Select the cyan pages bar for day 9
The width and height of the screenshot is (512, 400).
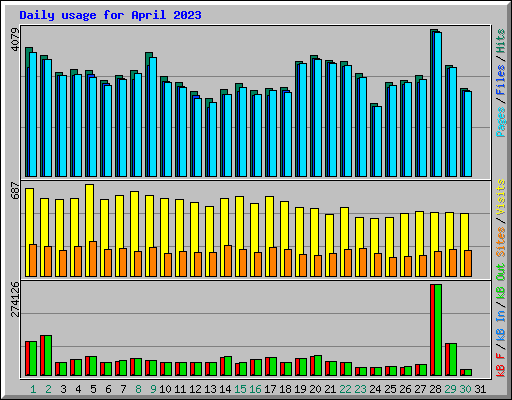[x=153, y=117]
